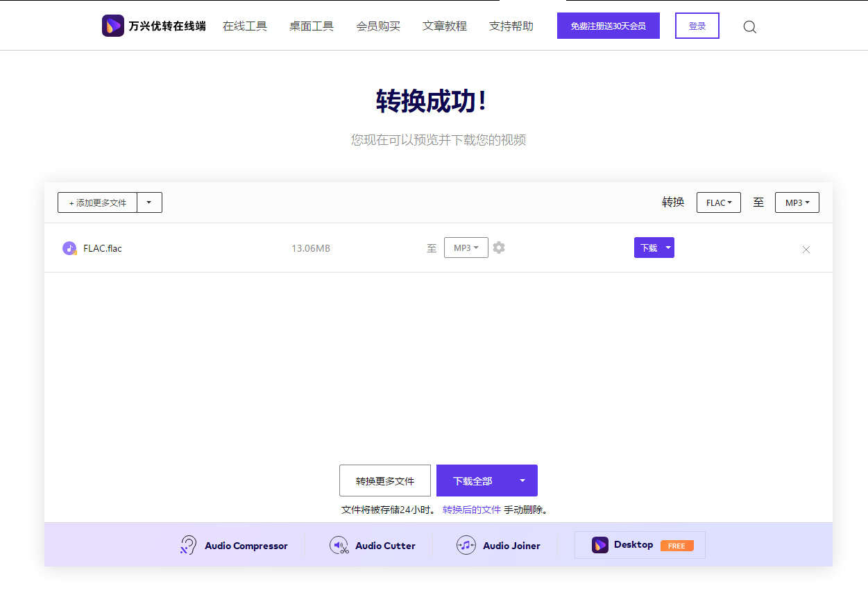Open the search magnifier icon
This screenshot has width=868, height=597.
749,27
